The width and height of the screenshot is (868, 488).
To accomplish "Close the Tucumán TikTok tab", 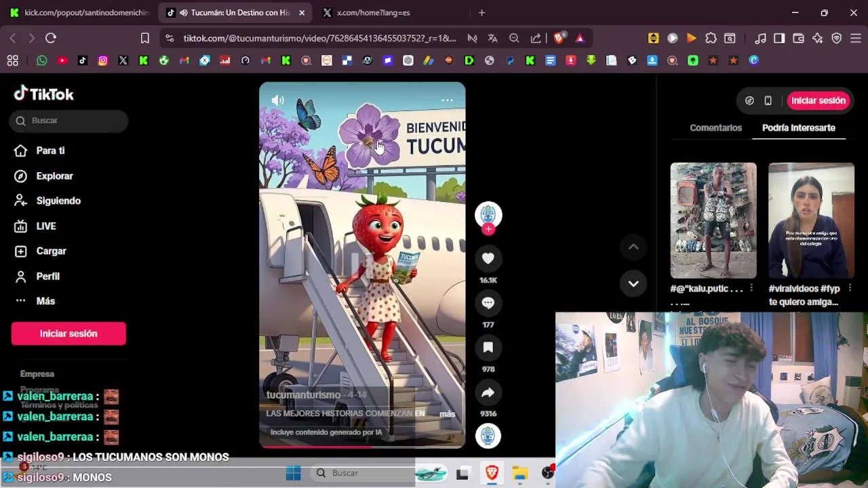I will click(302, 12).
